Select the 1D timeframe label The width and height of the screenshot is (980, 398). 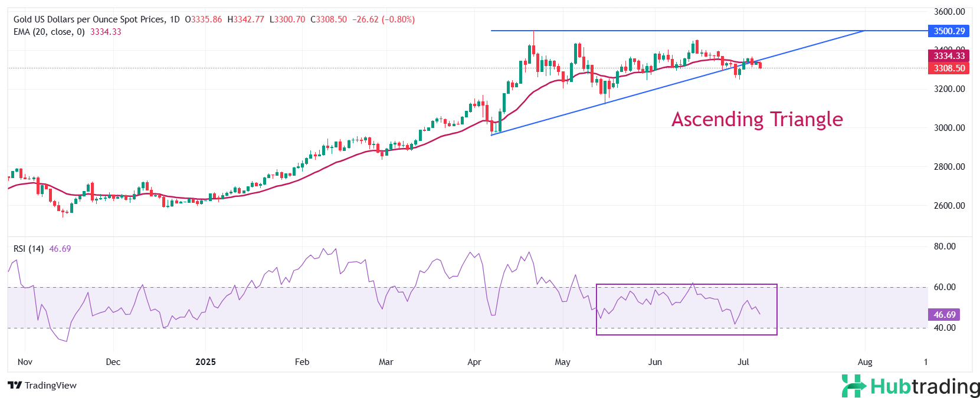175,19
